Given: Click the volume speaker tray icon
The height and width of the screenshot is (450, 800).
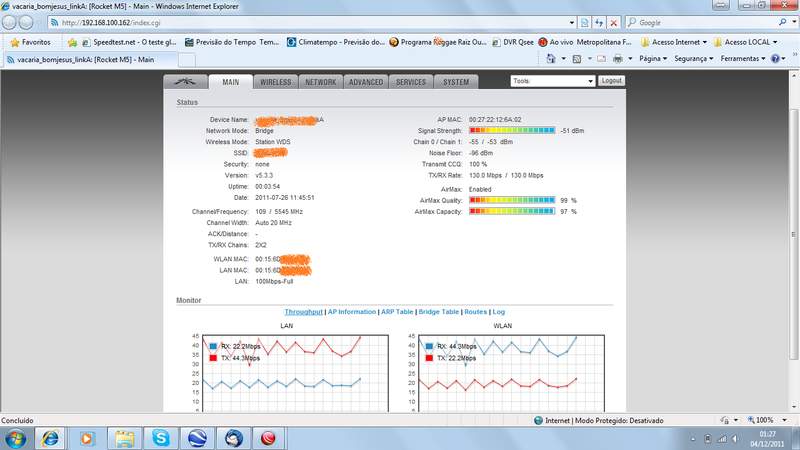Looking at the screenshot, I should tap(735, 439).
